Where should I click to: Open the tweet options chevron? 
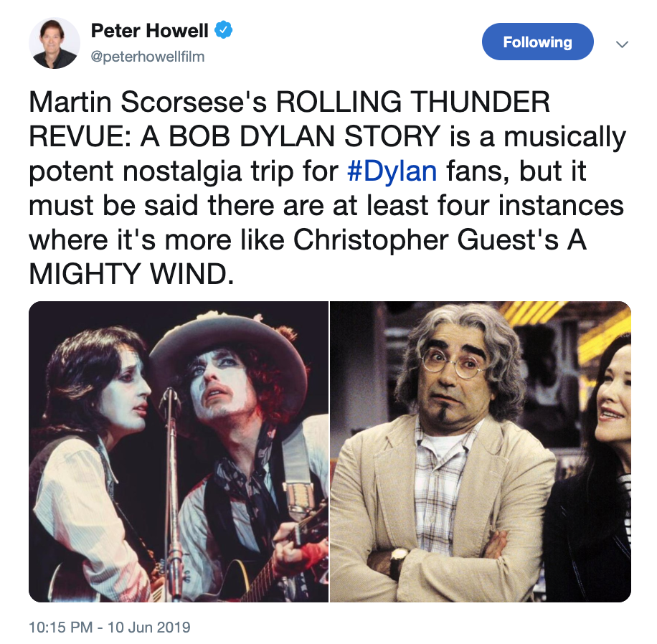point(623,44)
